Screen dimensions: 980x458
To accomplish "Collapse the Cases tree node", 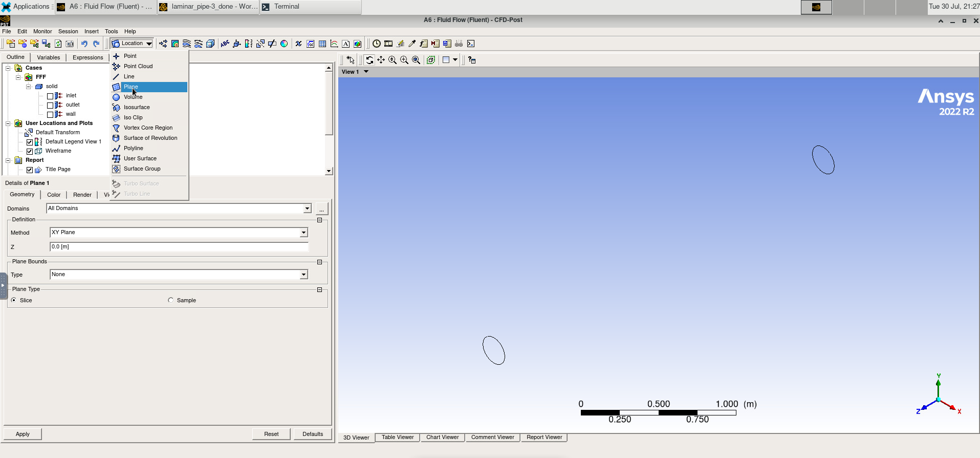I will [x=8, y=68].
